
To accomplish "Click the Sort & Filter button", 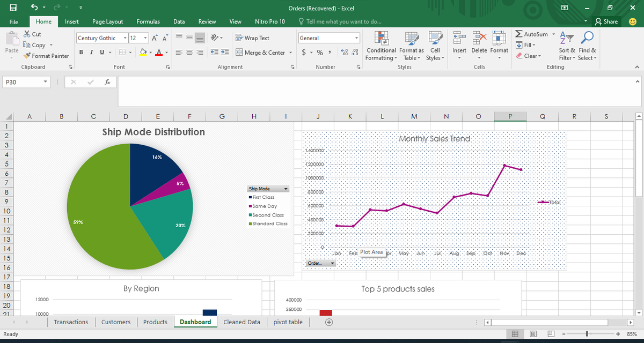I will coord(566,47).
